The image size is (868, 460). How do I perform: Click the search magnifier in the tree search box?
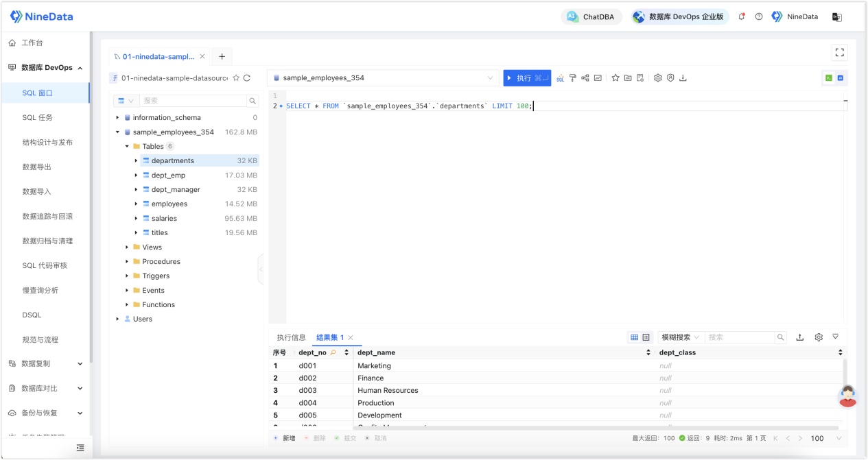[252, 101]
